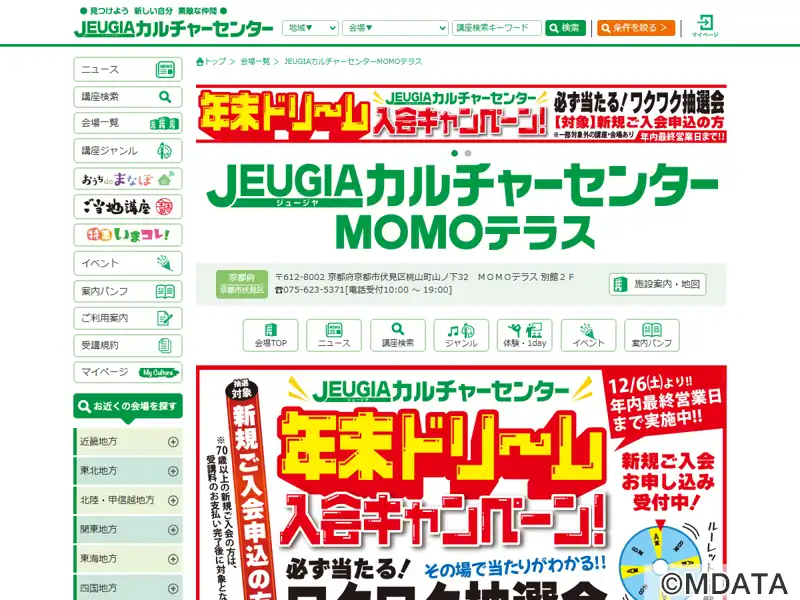800x600 pixels.
Task: Open the いまコレ! sidebar banner
Action: tap(128, 235)
